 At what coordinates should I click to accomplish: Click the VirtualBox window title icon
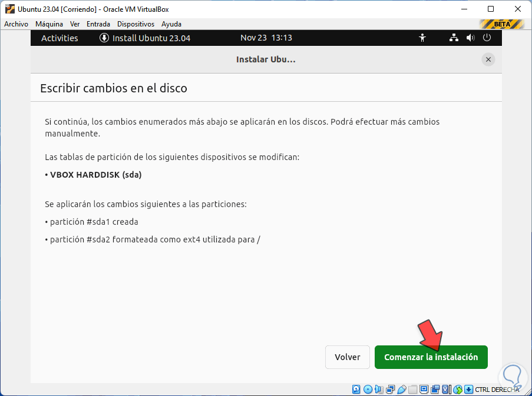point(10,9)
